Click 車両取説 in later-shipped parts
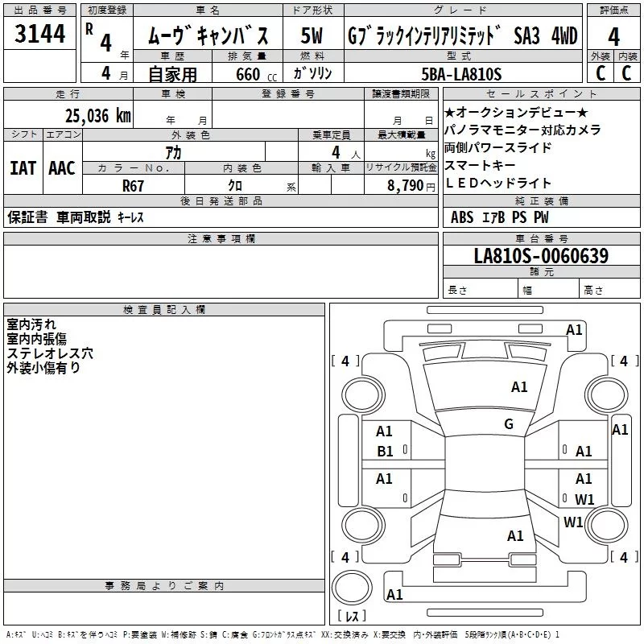The width and height of the screenshot is (644, 644). pos(84,217)
